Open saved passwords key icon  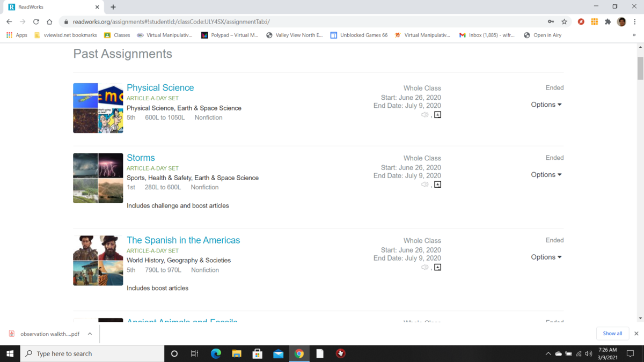point(551,22)
